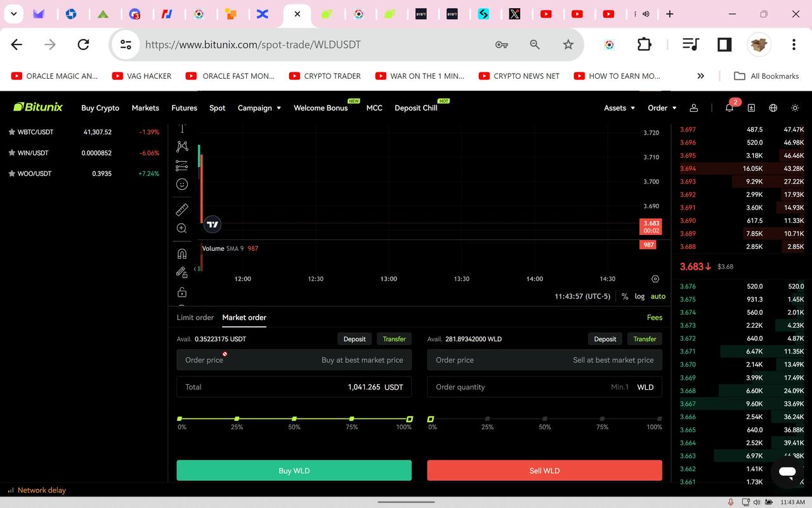Focus the Order quantity WLD field
The width and height of the screenshot is (812, 508).
[x=544, y=387]
